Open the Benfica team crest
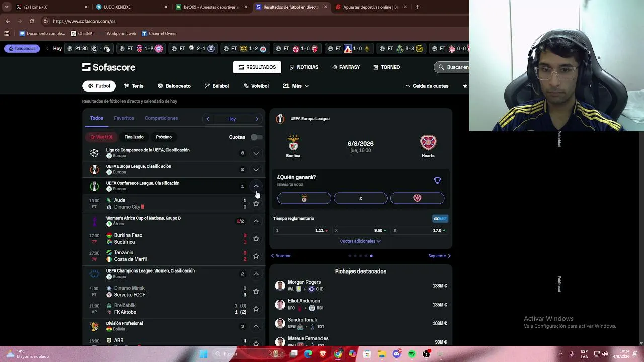Screen dimensions: 644x362 pyautogui.click(x=293, y=143)
